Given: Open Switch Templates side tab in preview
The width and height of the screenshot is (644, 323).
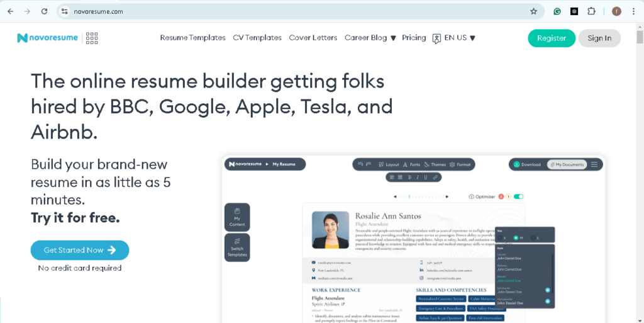Looking at the screenshot, I should tap(237, 247).
